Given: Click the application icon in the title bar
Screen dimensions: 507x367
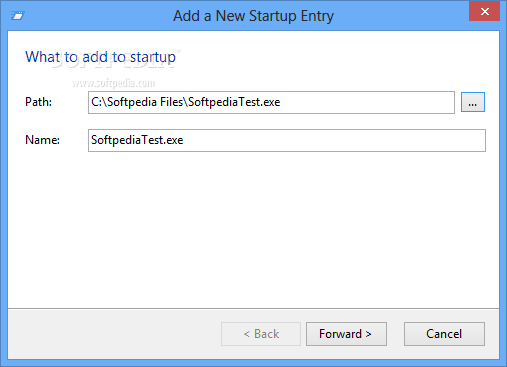Looking at the screenshot, I should click(x=17, y=15).
